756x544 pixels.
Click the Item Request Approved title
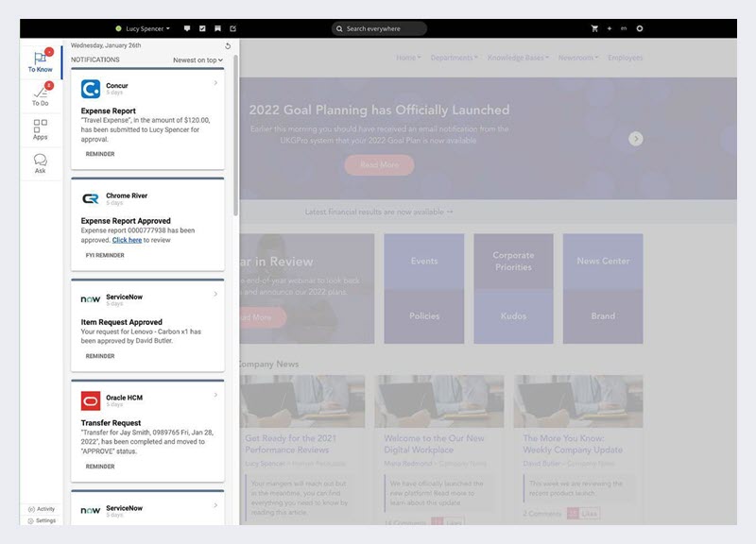click(x=122, y=322)
